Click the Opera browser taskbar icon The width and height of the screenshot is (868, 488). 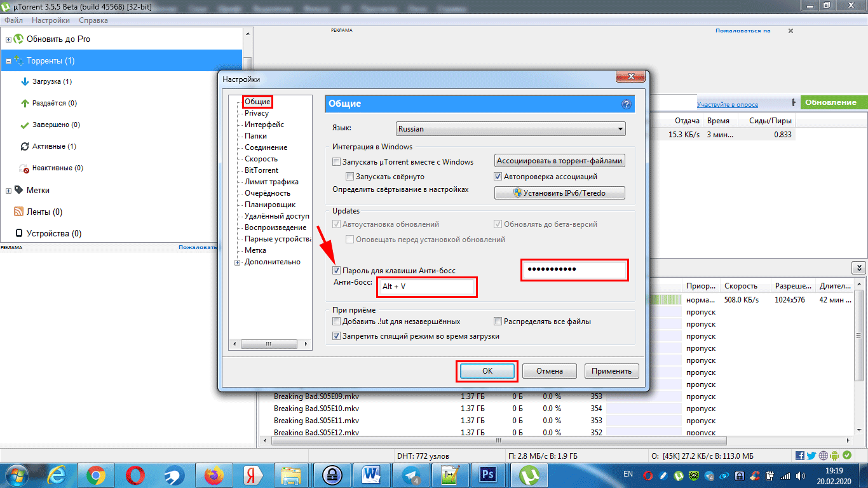pyautogui.click(x=135, y=475)
